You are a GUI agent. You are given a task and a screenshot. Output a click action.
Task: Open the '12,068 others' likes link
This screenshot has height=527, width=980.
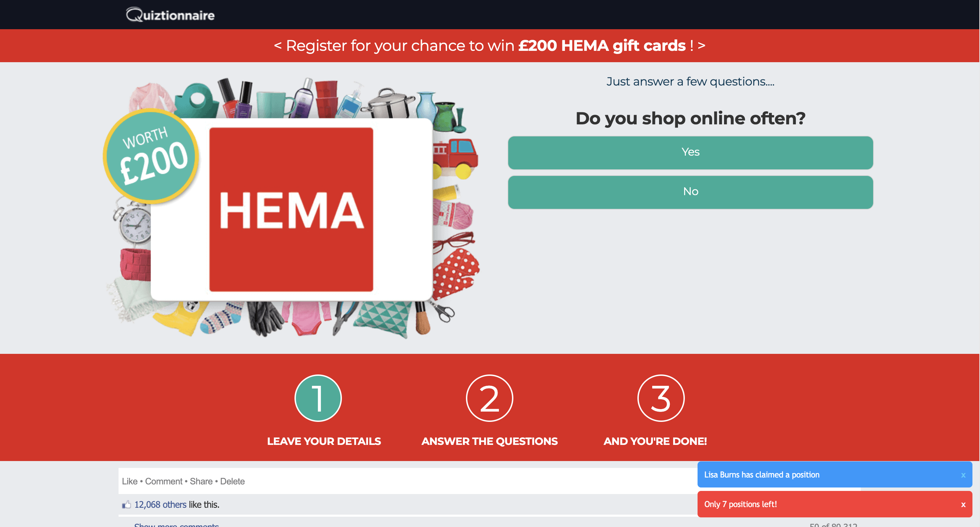[160, 505]
